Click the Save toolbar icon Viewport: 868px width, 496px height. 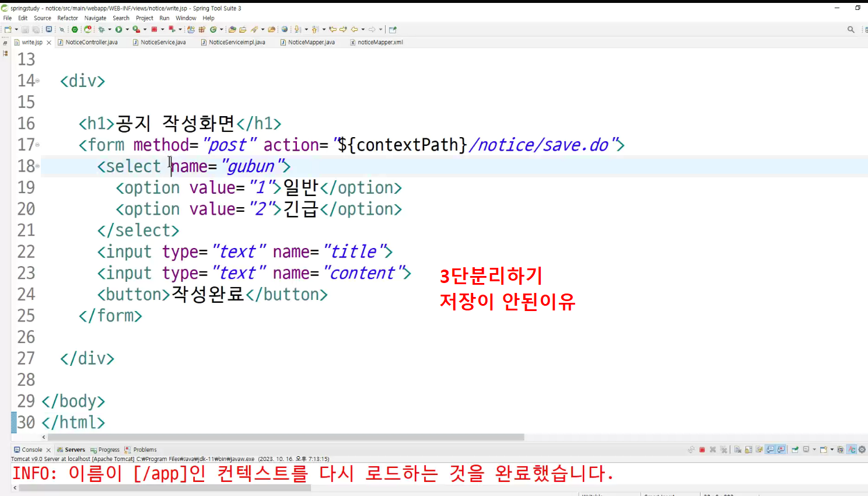(x=25, y=29)
